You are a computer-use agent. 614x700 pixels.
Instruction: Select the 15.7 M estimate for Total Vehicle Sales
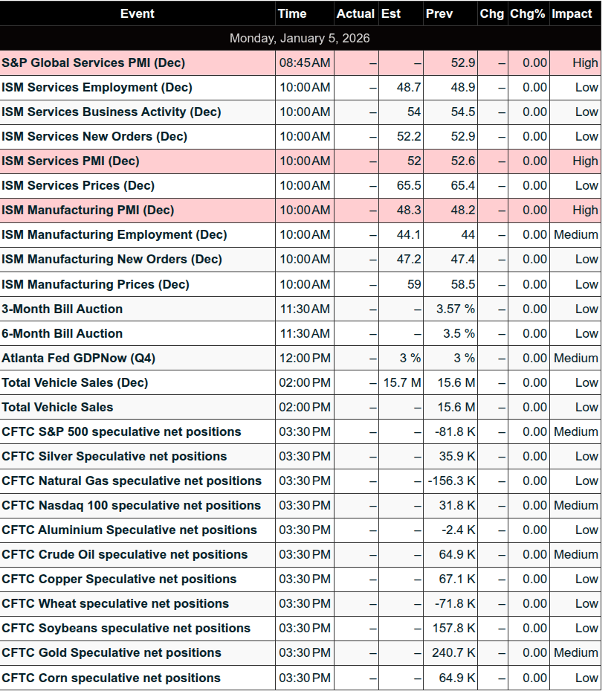pyautogui.click(x=402, y=383)
